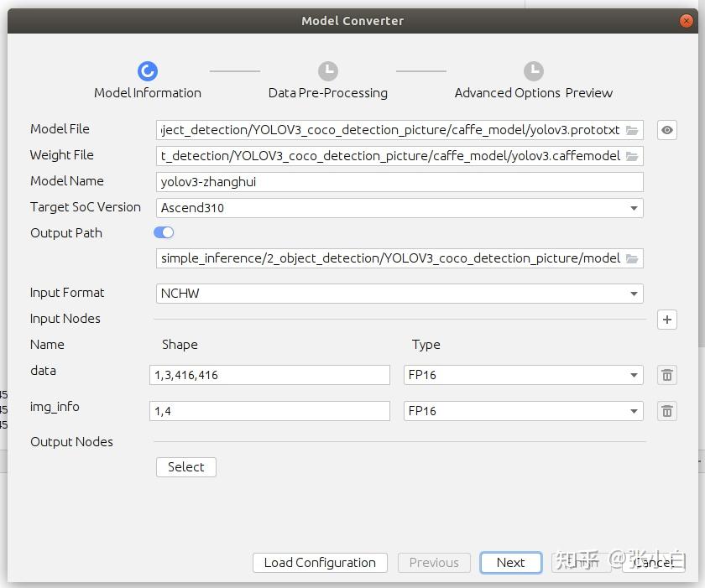This screenshot has height=588, width=705.
Task: Click the Output Path browse folder icon
Action: (x=632, y=258)
